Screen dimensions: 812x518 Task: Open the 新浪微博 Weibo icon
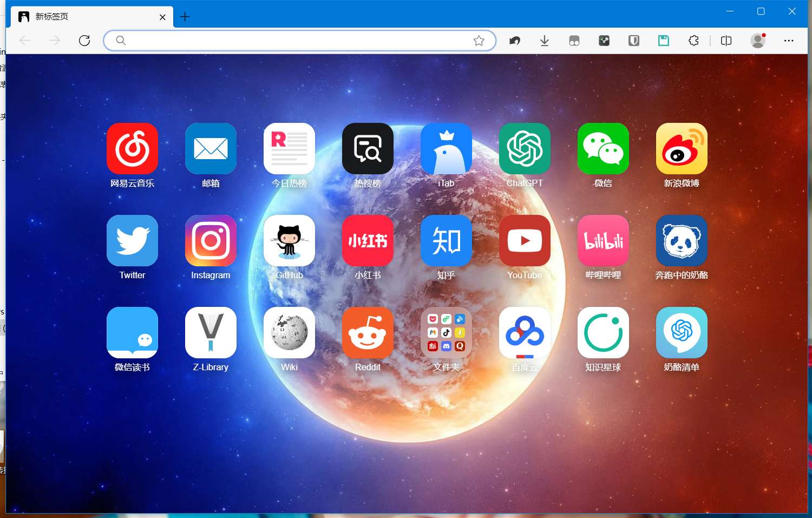point(682,148)
